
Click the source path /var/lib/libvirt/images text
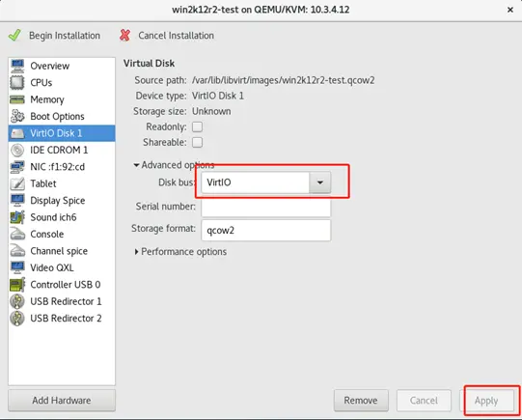coord(284,80)
